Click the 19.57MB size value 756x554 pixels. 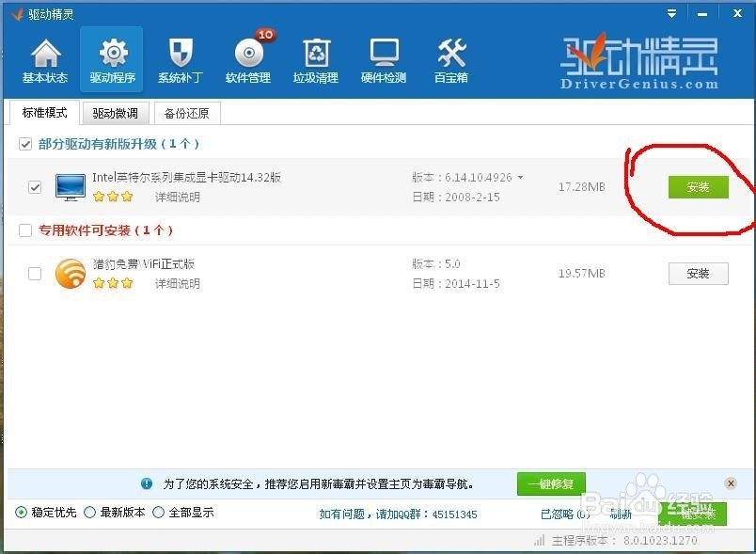[x=581, y=274]
